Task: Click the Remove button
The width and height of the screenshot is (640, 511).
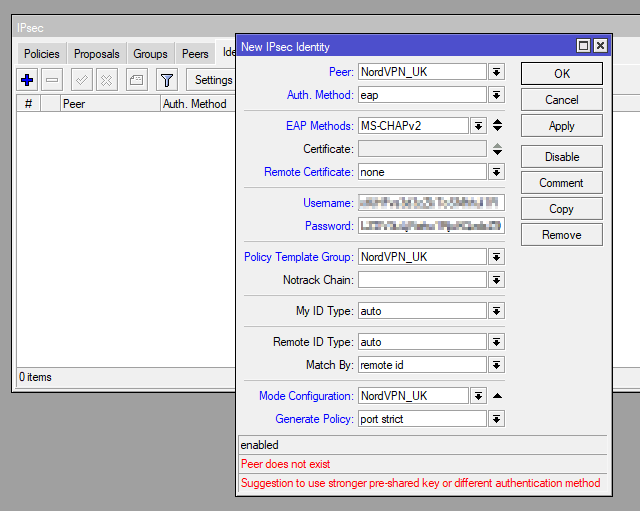Action: click(x=562, y=235)
